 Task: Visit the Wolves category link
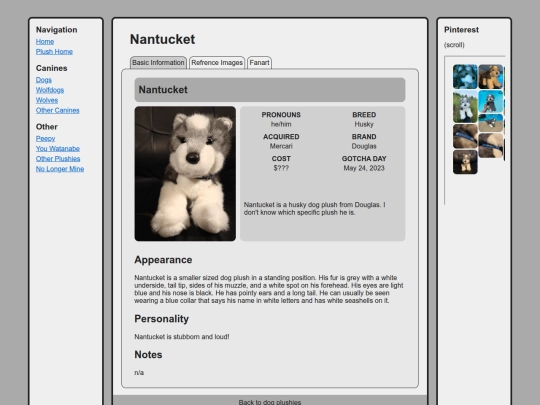tap(47, 100)
